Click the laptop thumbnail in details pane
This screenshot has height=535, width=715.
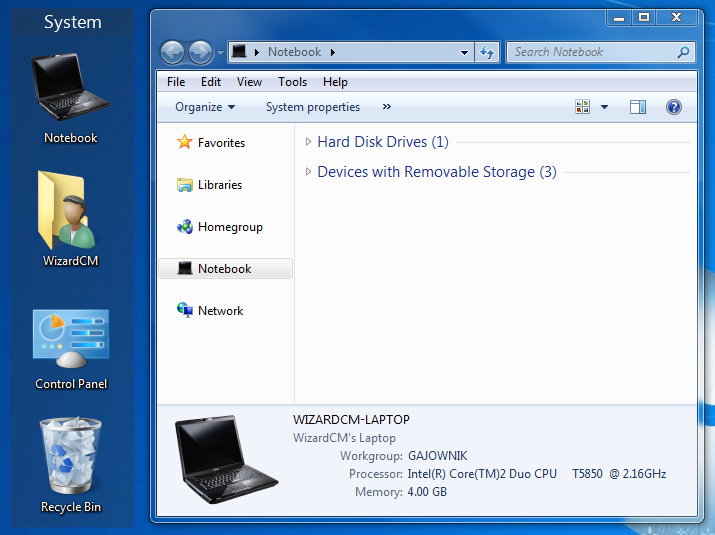(226, 459)
